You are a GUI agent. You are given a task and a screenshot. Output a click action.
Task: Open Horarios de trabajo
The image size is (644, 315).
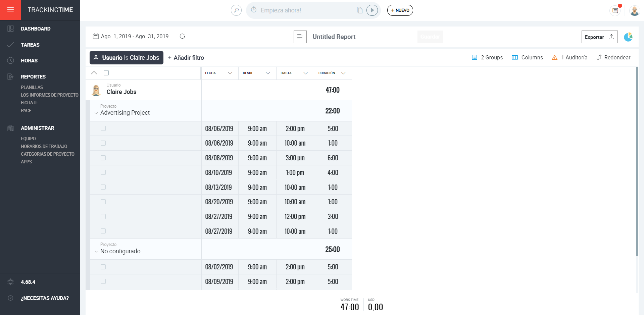(x=44, y=146)
